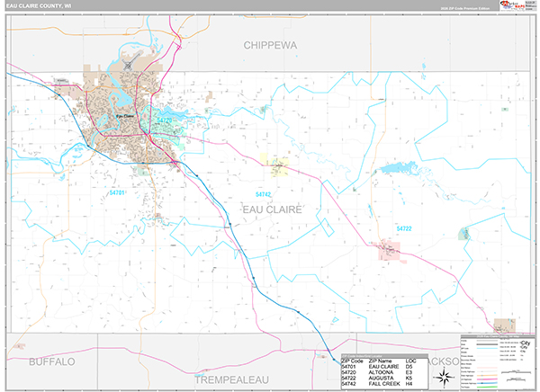540x392 pixels.
Task: Click the Augusta town shaded area
Action: coord(390,249)
